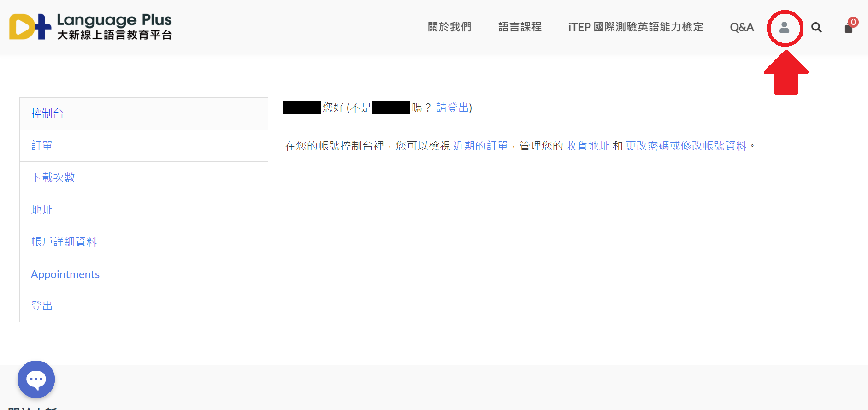
Task: Follow the 更改密碼或修改帳號資料 link
Action: click(x=685, y=146)
